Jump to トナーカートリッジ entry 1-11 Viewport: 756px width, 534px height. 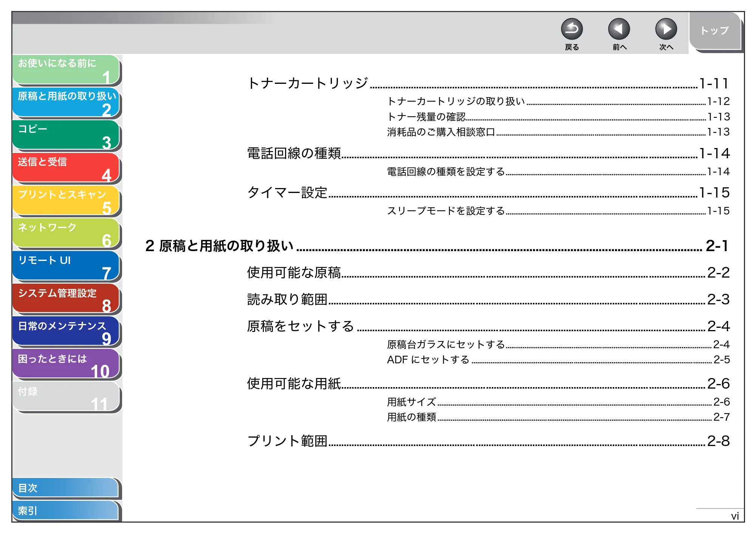[488, 83]
